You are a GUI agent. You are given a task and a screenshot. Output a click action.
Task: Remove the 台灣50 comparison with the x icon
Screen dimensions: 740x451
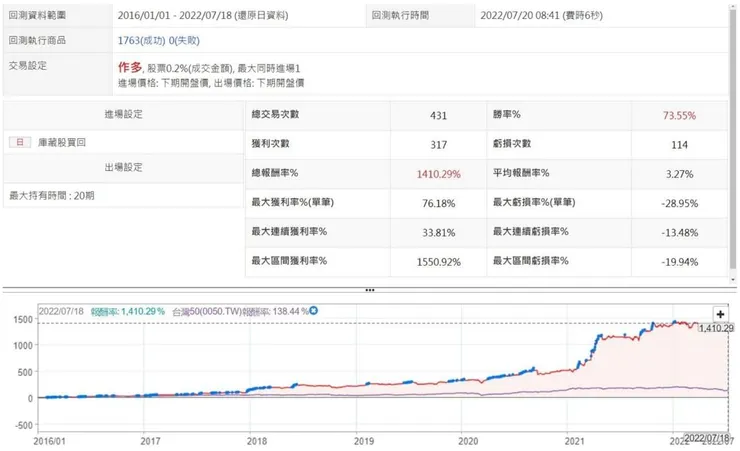(x=313, y=310)
